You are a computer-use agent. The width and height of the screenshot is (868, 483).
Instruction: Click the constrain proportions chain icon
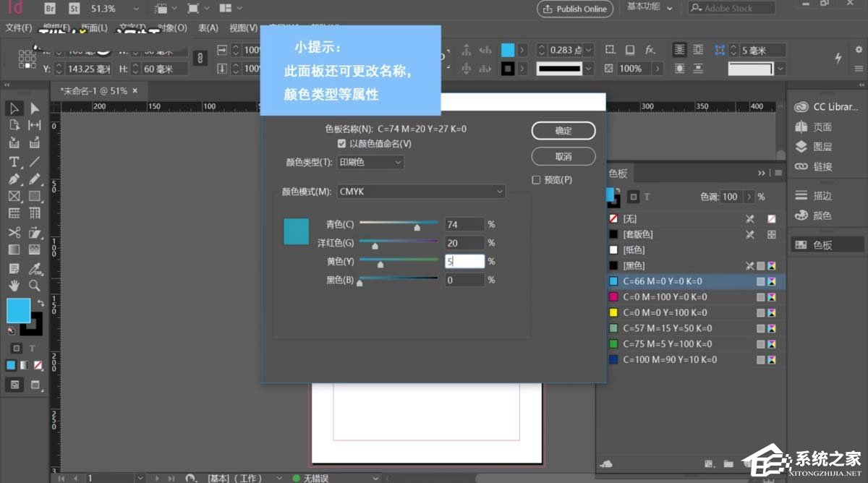tap(201, 59)
